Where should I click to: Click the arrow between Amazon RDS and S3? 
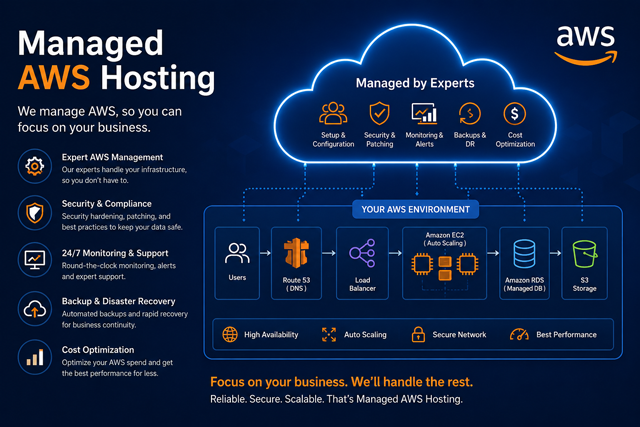tap(556, 253)
